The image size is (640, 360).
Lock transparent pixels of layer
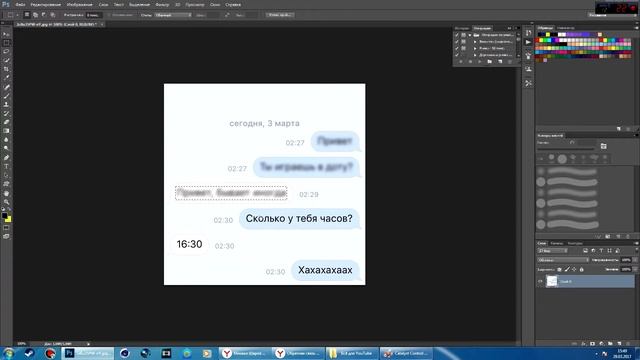[x=559, y=269]
